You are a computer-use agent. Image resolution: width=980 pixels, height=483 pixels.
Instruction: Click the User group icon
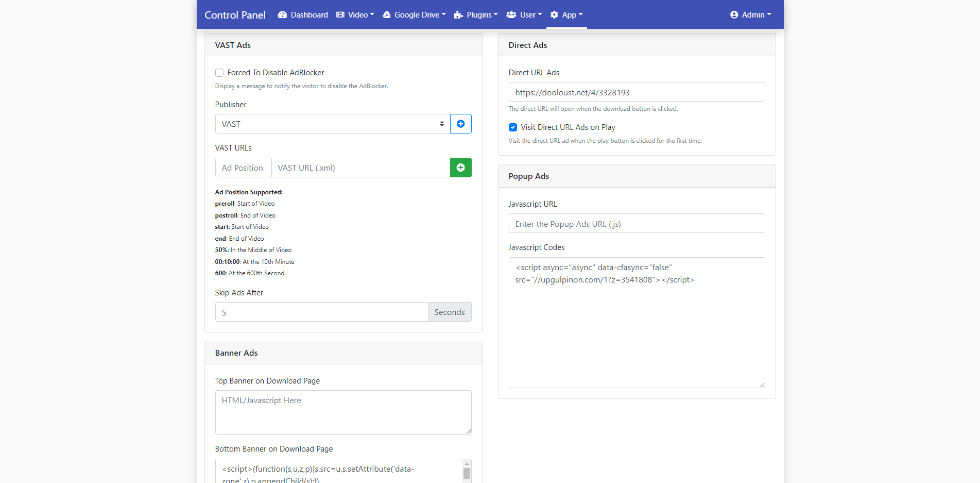(511, 15)
